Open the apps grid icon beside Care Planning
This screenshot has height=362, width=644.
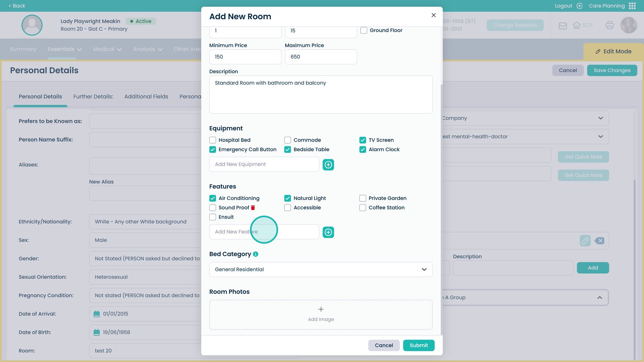[x=632, y=6]
